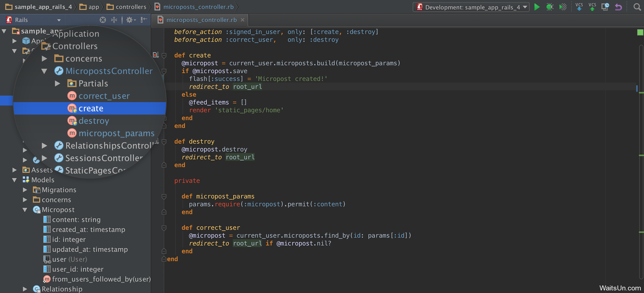Collapse all nodes in project tree

click(114, 20)
